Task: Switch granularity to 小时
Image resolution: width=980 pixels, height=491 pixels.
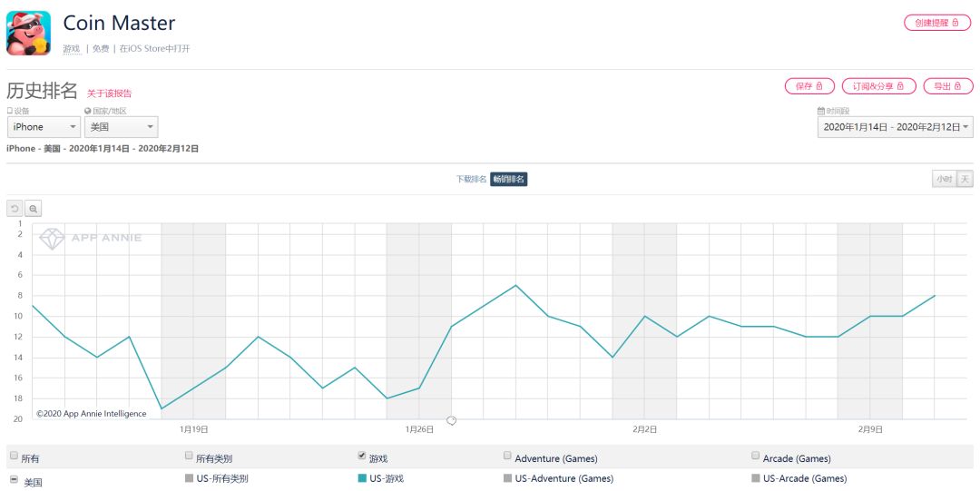Action: [944, 180]
